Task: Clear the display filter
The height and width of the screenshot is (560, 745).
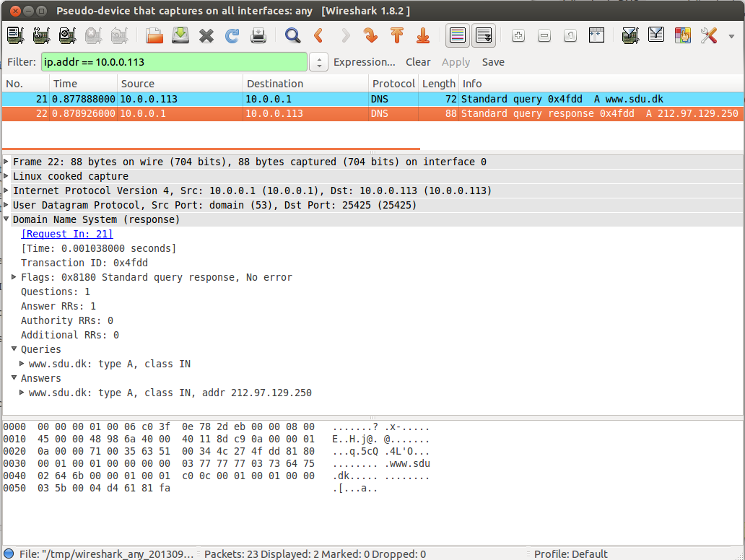Action: [x=418, y=62]
